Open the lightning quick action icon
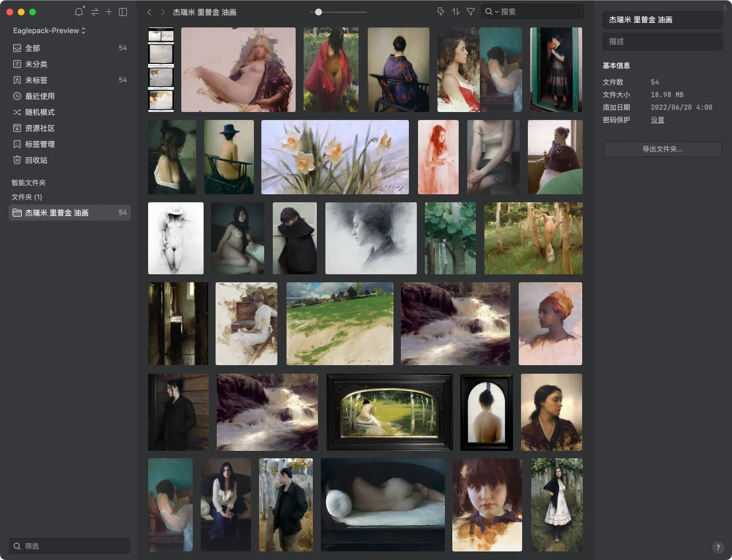The height and width of the screenshot is (560, 732). point(440,11)
